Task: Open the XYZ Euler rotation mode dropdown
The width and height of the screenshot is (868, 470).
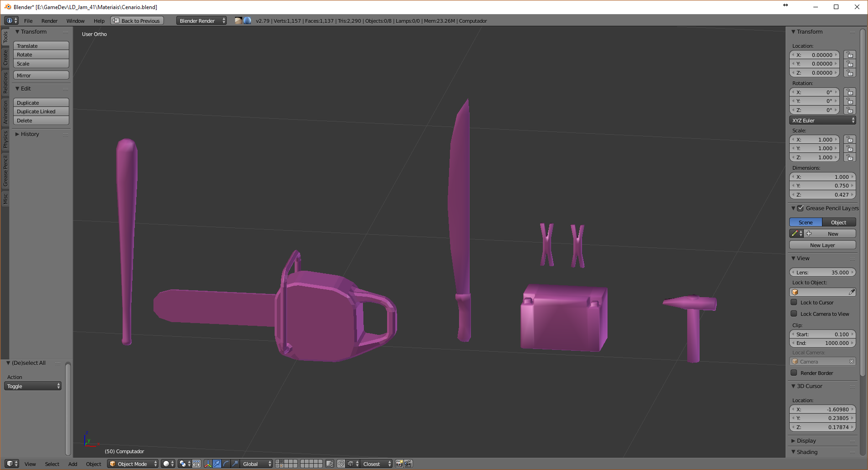Action: click(x=822, y=121)
